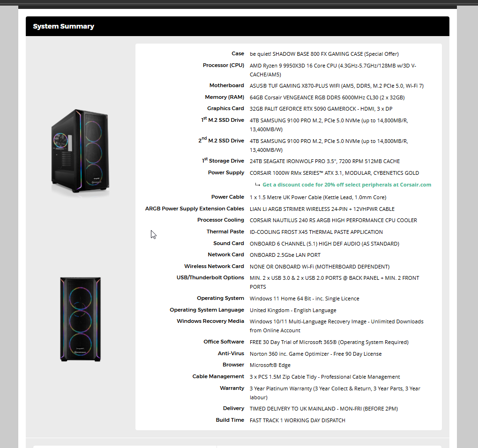
Task: Click the 1st M.2 SSD Drive label
Action: (223, 120)
